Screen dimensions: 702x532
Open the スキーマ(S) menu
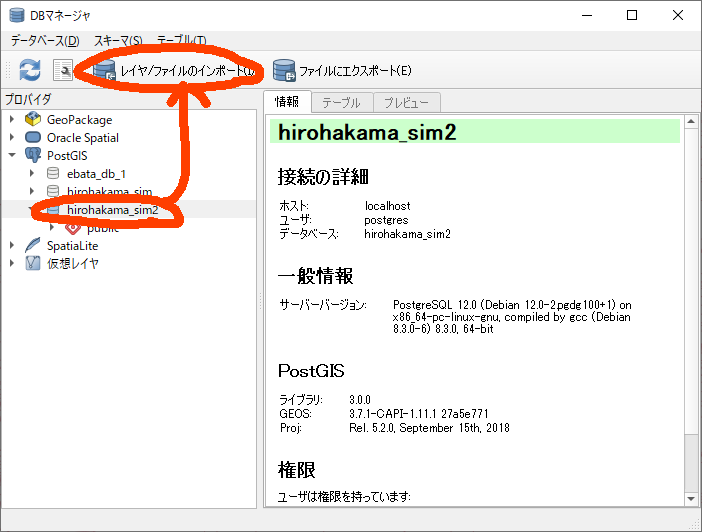tap(118, 41)
